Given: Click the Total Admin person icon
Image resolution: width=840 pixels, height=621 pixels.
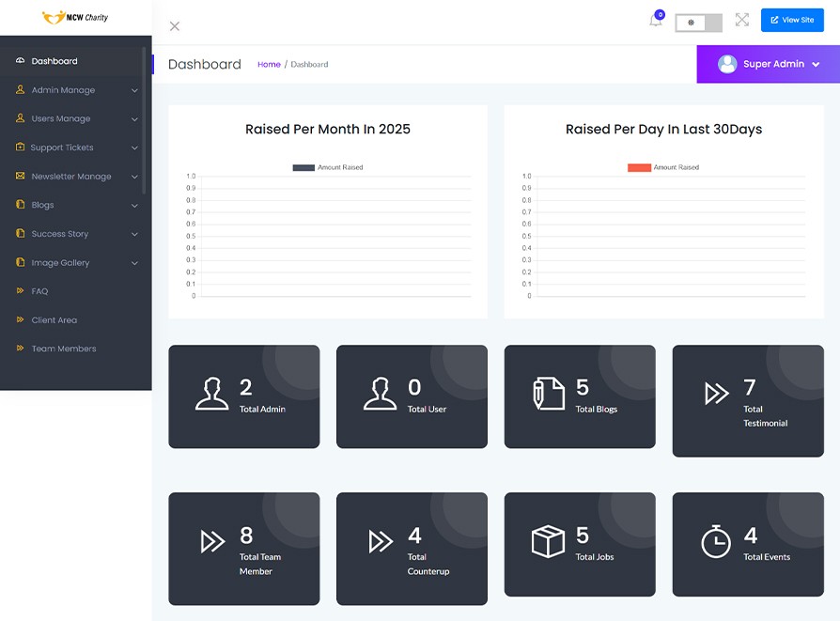Looking at the screenshot, I should [x=211, y=395].
